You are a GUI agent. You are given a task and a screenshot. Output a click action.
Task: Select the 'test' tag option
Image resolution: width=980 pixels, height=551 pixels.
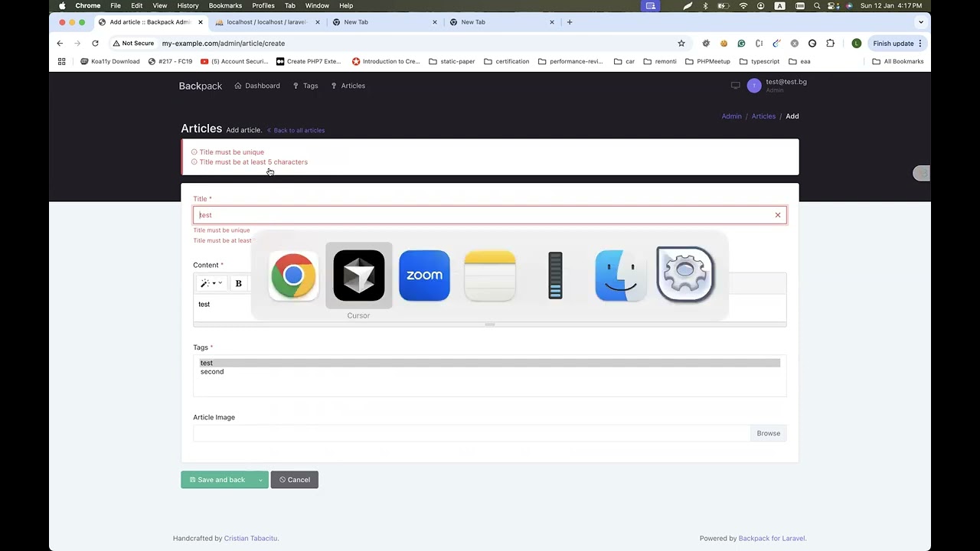490,363
